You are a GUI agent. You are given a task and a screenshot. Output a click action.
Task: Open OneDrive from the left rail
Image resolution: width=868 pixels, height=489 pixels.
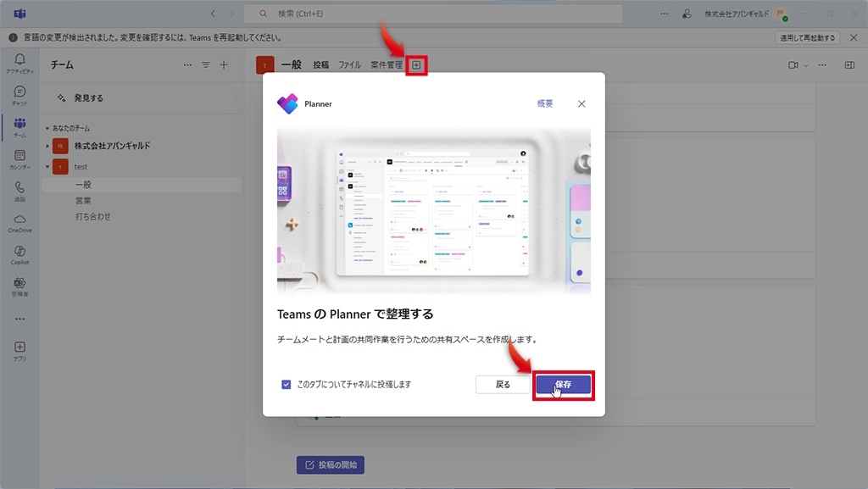(x=20, y=223)
